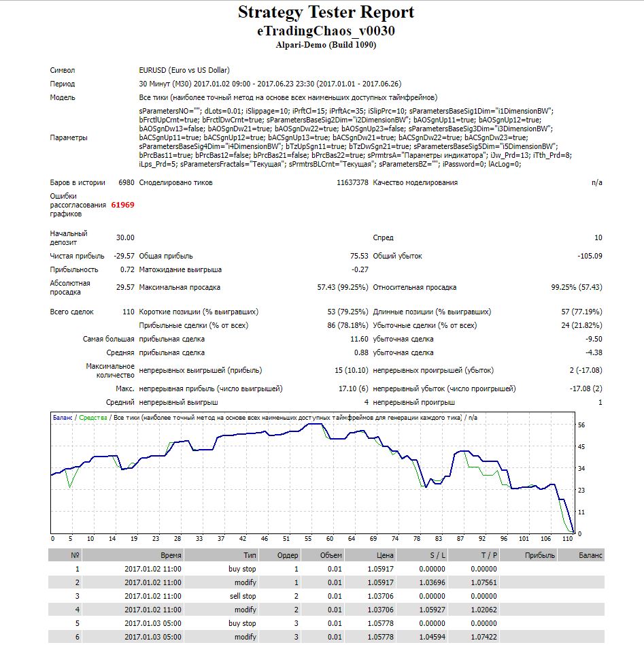Click the loss trades value '24 (21.82%)'
644x645 pixels.
[582, 325]
